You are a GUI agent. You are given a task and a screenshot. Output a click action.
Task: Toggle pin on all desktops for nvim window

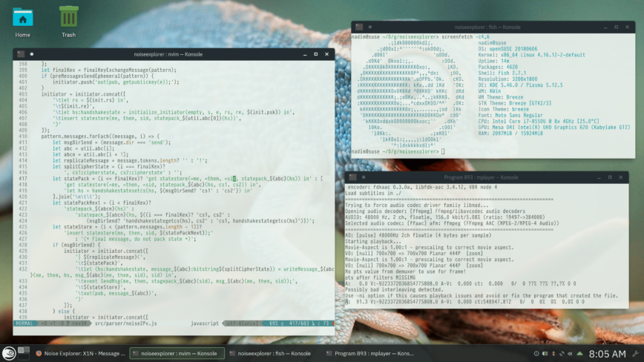(x=31, y=54)
